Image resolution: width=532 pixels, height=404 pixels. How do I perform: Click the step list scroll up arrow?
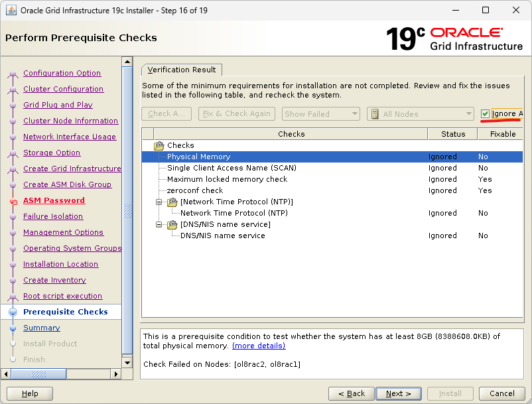(127, 62)
